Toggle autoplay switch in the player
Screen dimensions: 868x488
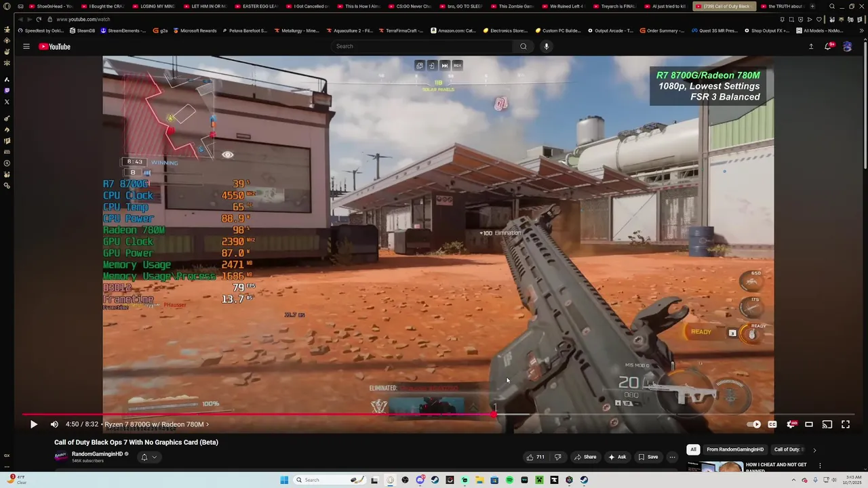point(754,424)
